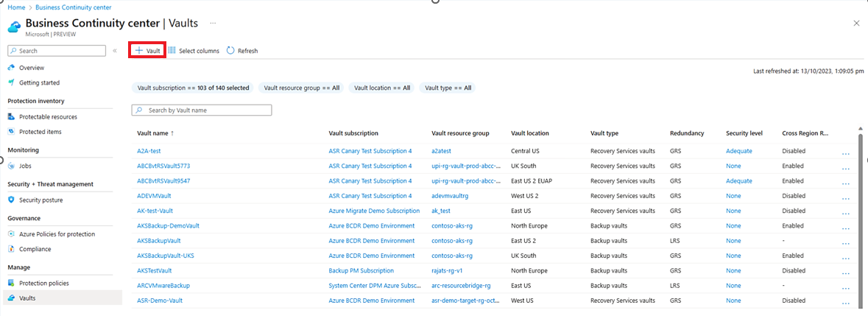
Task: Edit Vault location filter
Action: coord(381,88)
